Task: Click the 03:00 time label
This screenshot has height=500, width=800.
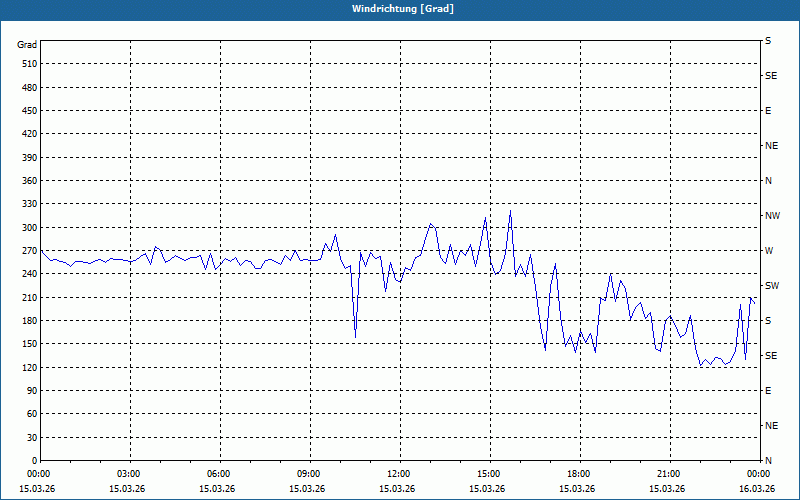Action: (130, 473)
